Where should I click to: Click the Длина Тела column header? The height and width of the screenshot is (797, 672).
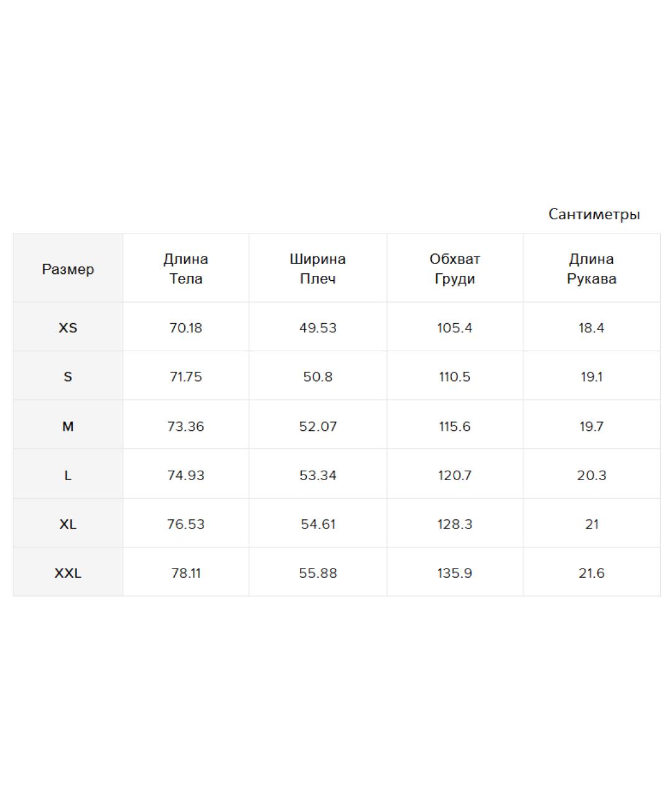(x=185, y=269)
